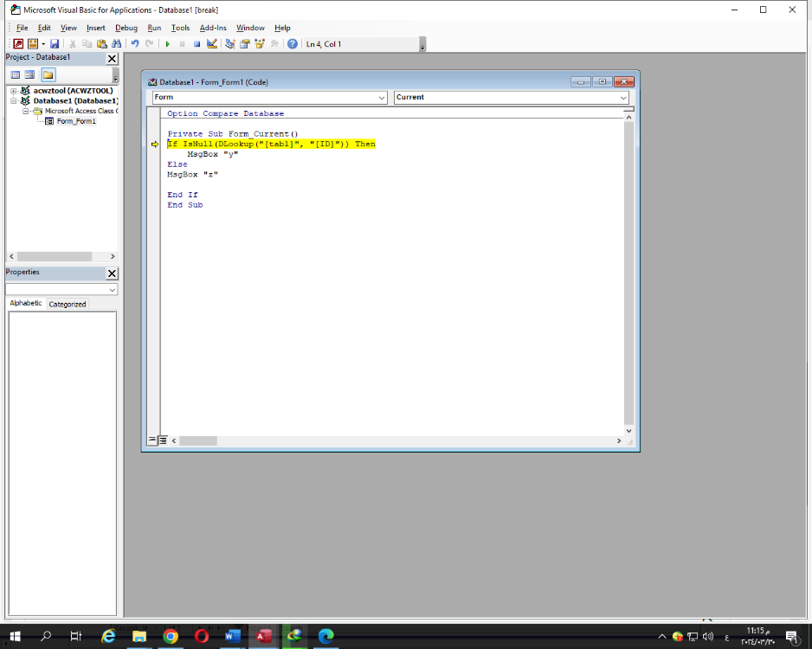This screenshot has width=812, height=649.
Task: Open the Add-Ins menu
Action: 213,28
